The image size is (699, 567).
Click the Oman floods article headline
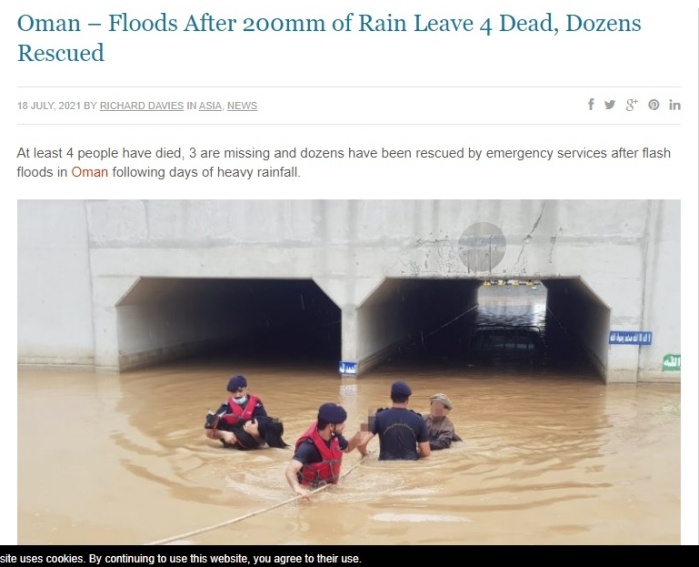pos(329,38)
